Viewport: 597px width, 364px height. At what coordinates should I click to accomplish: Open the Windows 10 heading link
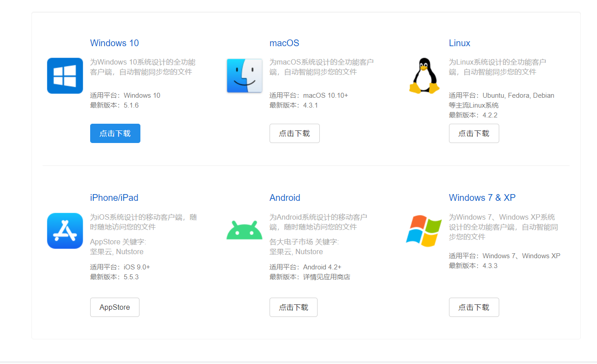tap(114, 43)
